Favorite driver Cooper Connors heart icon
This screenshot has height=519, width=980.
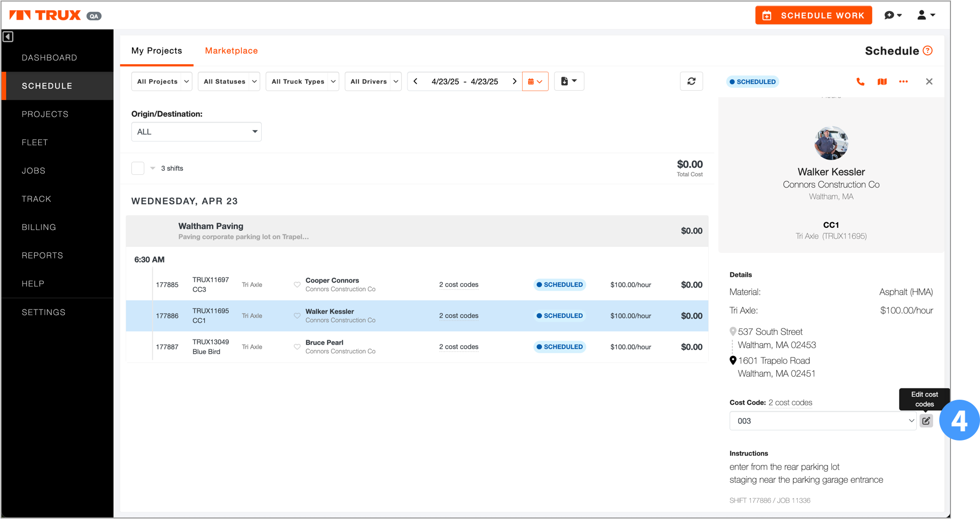[x=297, y=284]
